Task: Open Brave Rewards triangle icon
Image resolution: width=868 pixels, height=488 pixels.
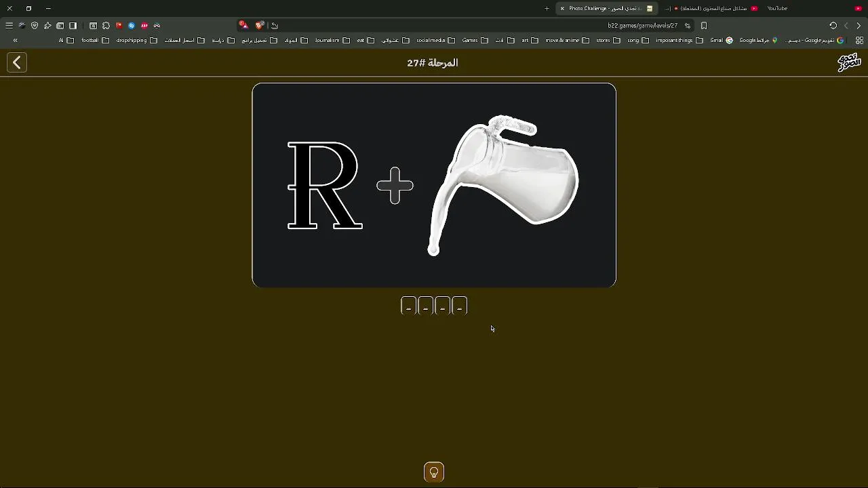Action: pyautogui.click(x=243, y=26)
